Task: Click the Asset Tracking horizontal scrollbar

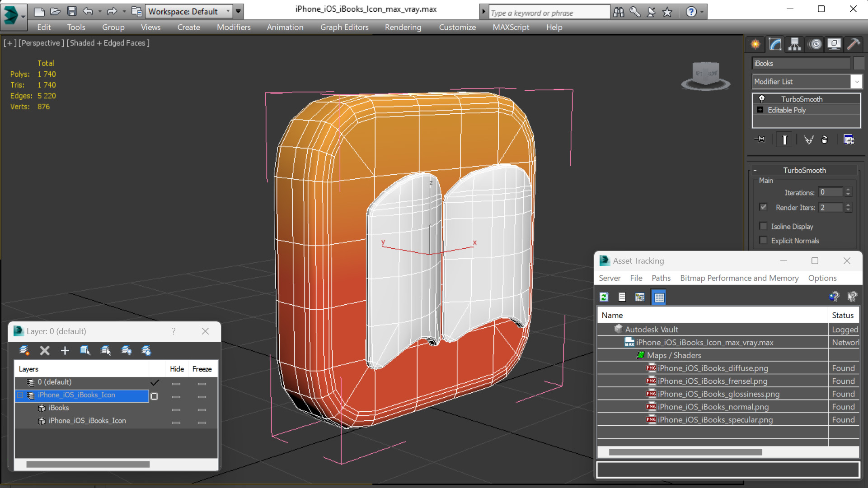Action: coord(685,452)
